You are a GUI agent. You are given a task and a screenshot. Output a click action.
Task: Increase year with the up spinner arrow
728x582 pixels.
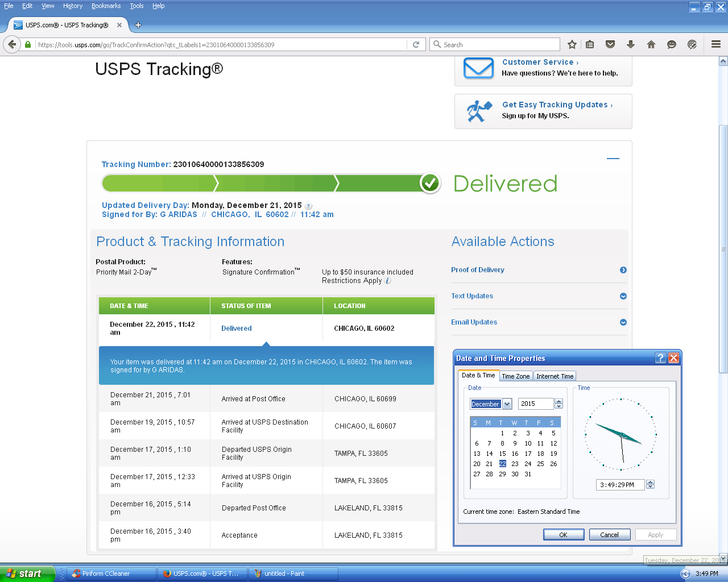tap(559, 401)
